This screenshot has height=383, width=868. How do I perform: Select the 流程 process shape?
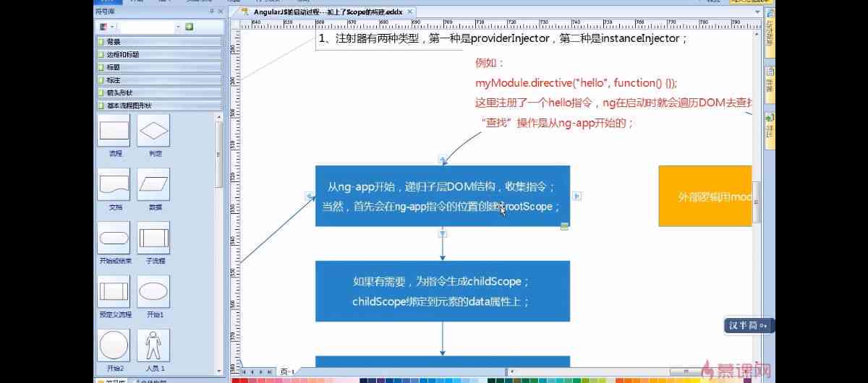click(114, 131)
